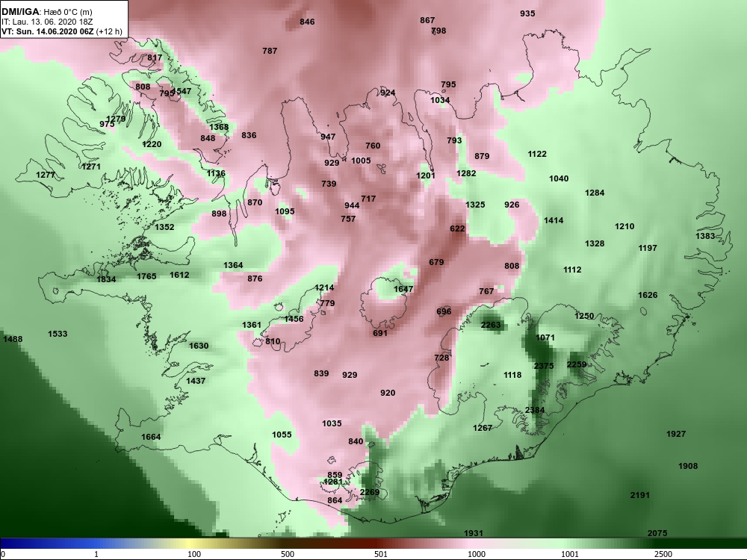Click the map value 679
The width and height of the screenshot is (747, 560).
(x=436, y=262)
